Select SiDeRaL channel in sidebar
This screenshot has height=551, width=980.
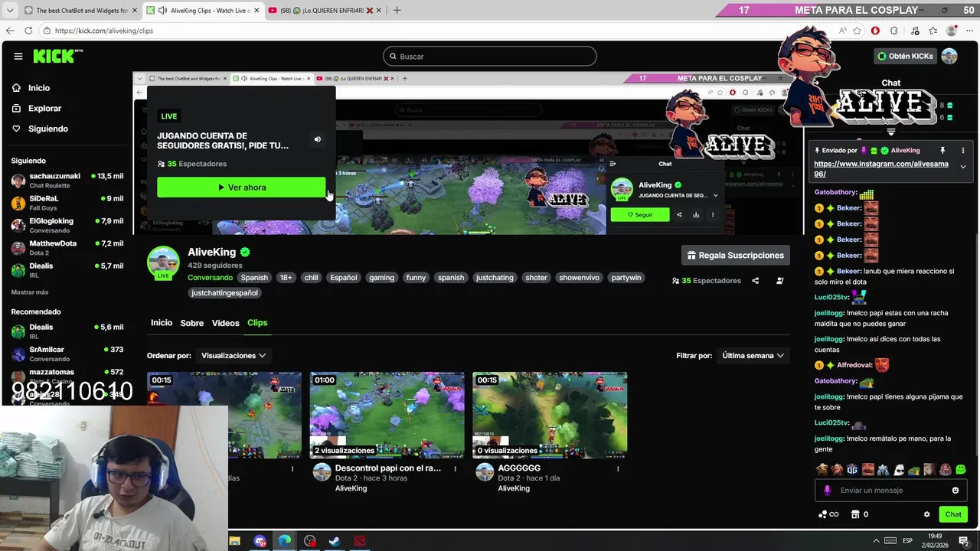67,203
